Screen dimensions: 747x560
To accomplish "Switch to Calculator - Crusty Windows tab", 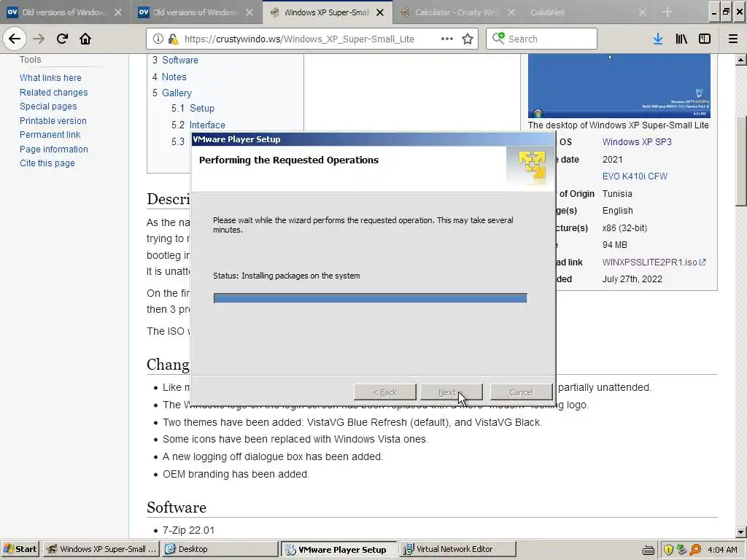I will (x=457, y=12).
